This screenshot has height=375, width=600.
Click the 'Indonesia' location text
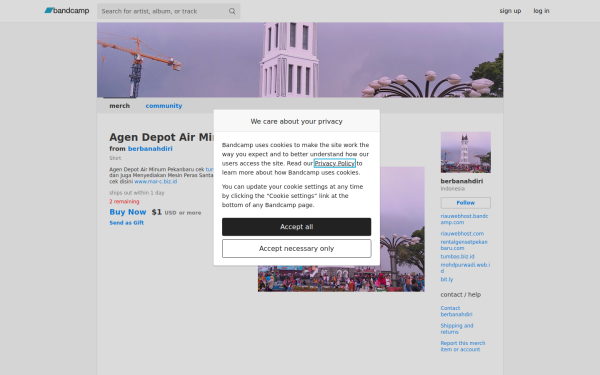[452, 189]
